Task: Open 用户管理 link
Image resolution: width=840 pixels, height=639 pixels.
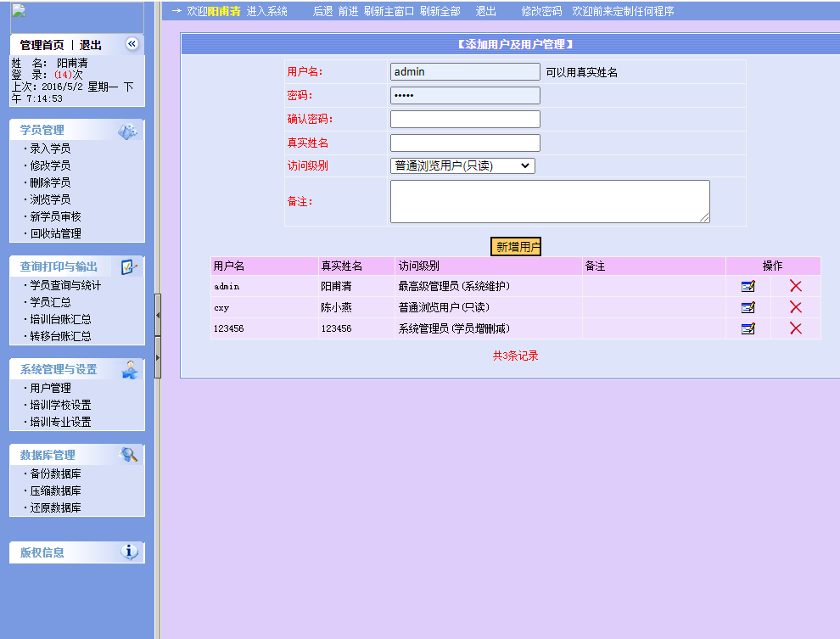Action: point(50,388)
